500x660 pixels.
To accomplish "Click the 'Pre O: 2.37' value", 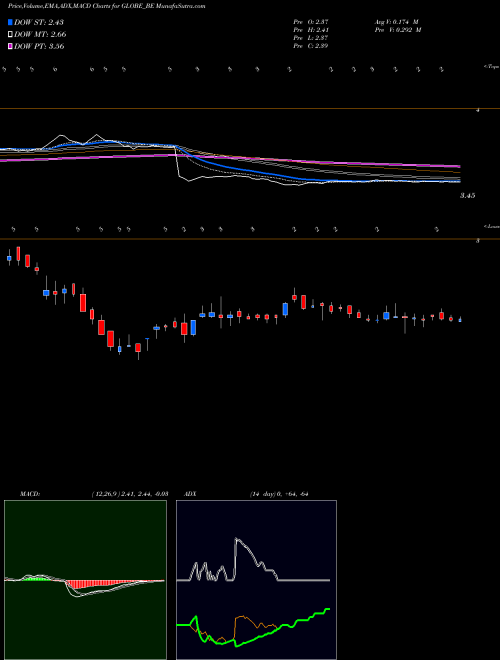I will click(311, 22).
